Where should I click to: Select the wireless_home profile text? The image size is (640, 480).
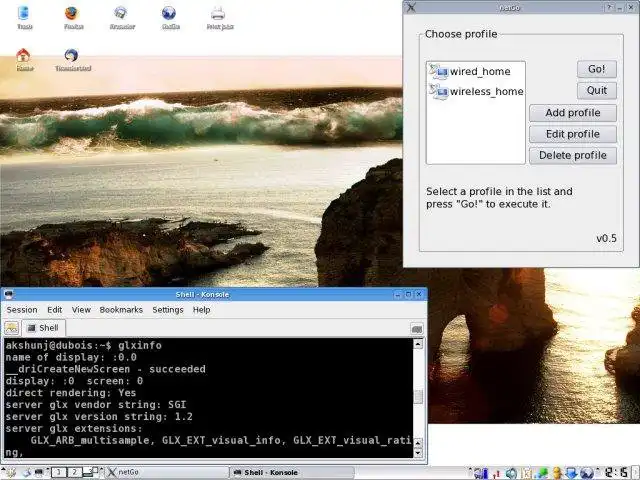coord(487,91)
